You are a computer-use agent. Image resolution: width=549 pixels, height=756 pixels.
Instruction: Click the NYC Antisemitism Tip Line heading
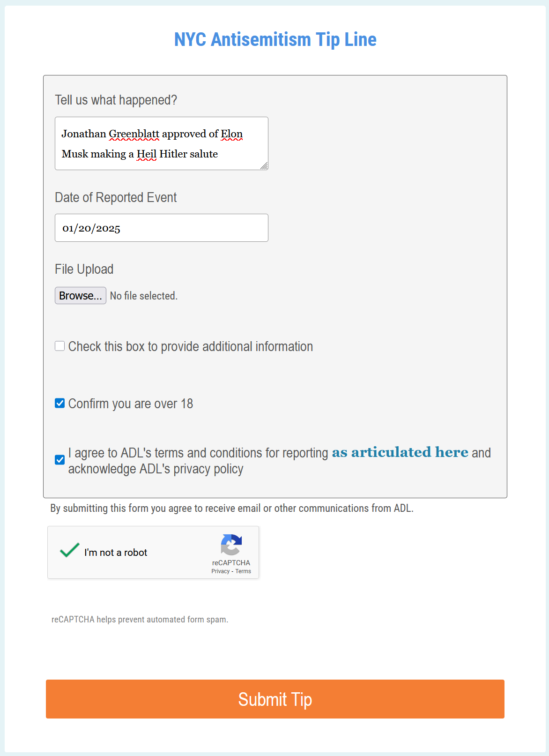[275, 40]
